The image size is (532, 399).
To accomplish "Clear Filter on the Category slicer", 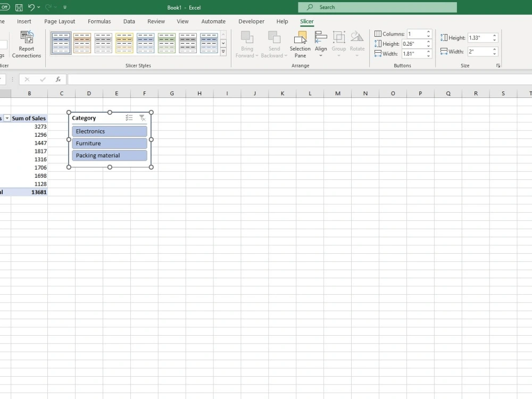I will [142, 118].
